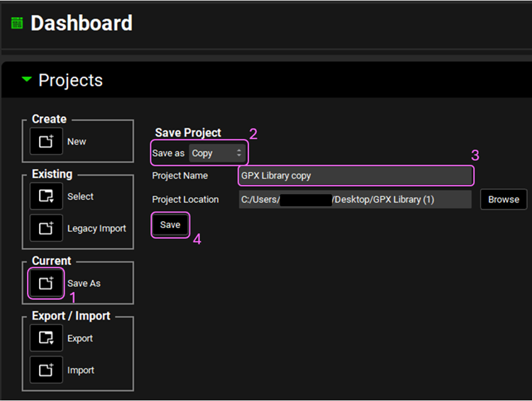Screen dimensions: 532x401
Task: Select the Export text label
Action: click(80, 338)
